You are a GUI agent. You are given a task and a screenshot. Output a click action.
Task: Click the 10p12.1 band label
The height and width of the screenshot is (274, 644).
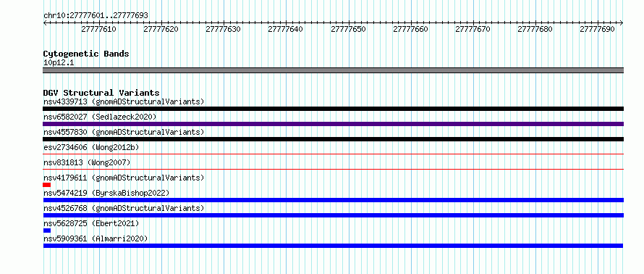point(59,62)
